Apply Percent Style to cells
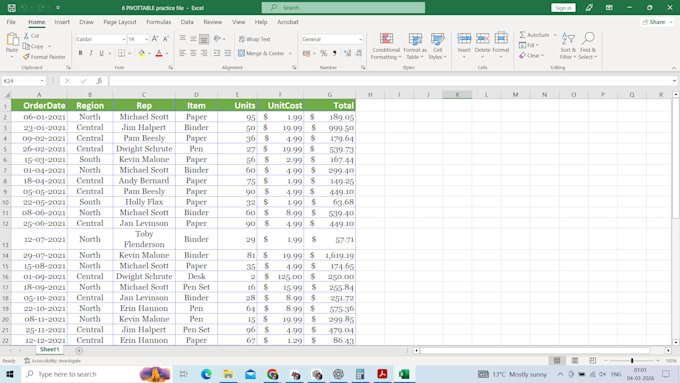680x383 pixels. tap(324, 53)
